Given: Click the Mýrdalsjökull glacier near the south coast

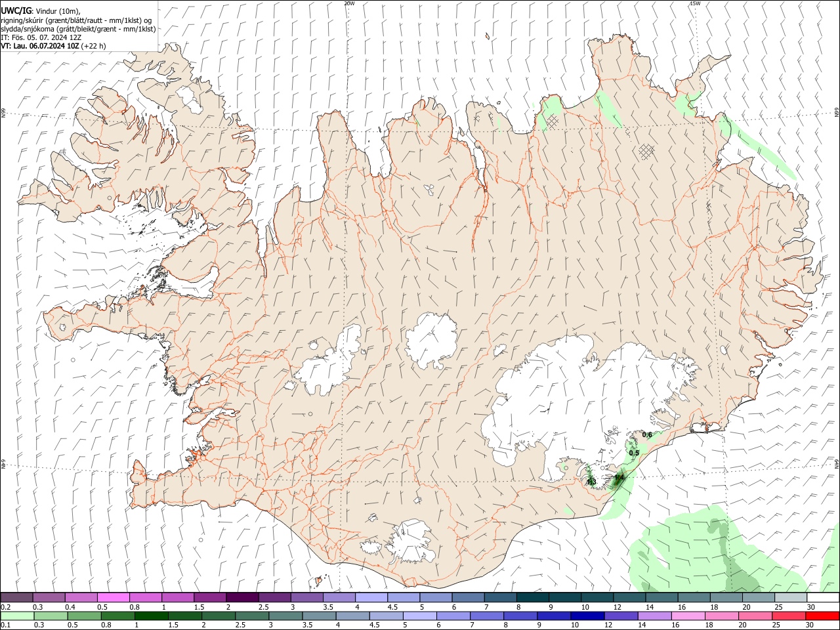Looking at the screenshot, I should (x=411, y=542).
